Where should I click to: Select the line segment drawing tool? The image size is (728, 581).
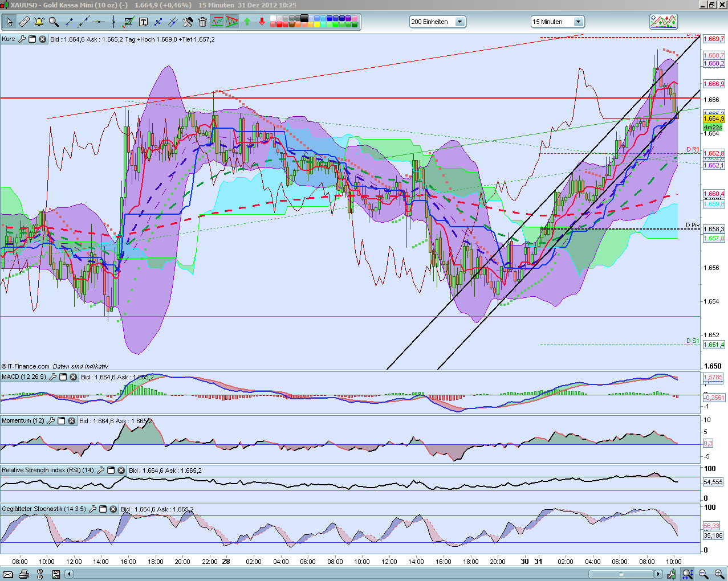(x=69, y=22)
